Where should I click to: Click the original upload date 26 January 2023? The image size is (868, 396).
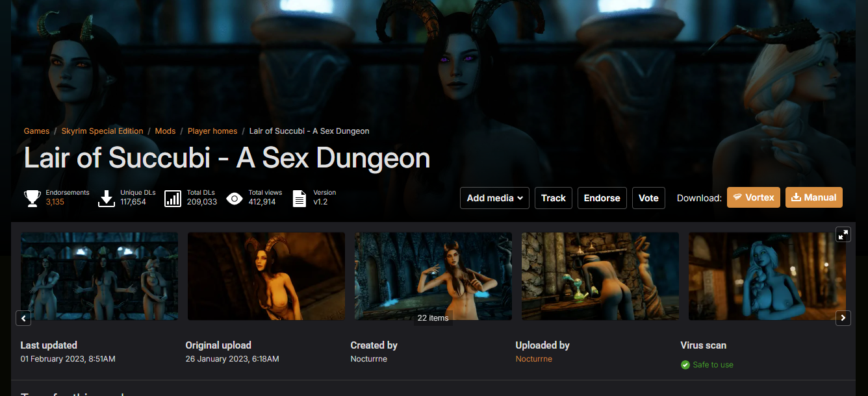(x=233, y=359)
